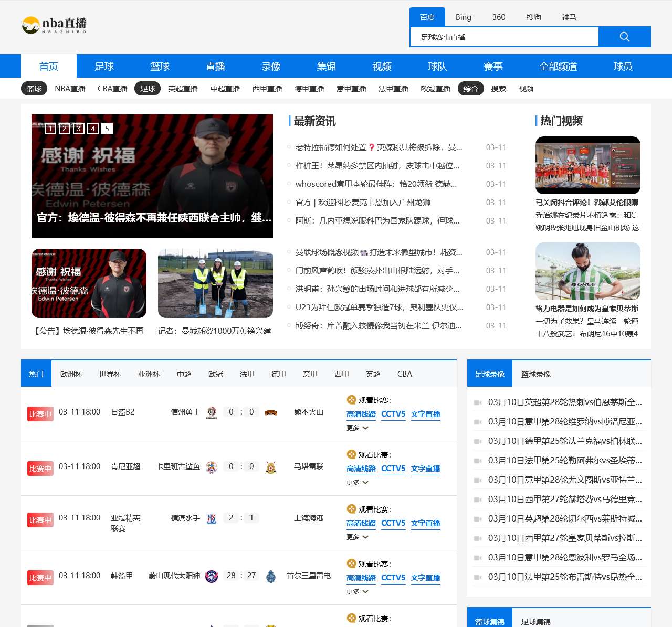This screenshot has height=627, width=672.
Task: Select carousel slide number 1
Action: [x=50, y=129]
